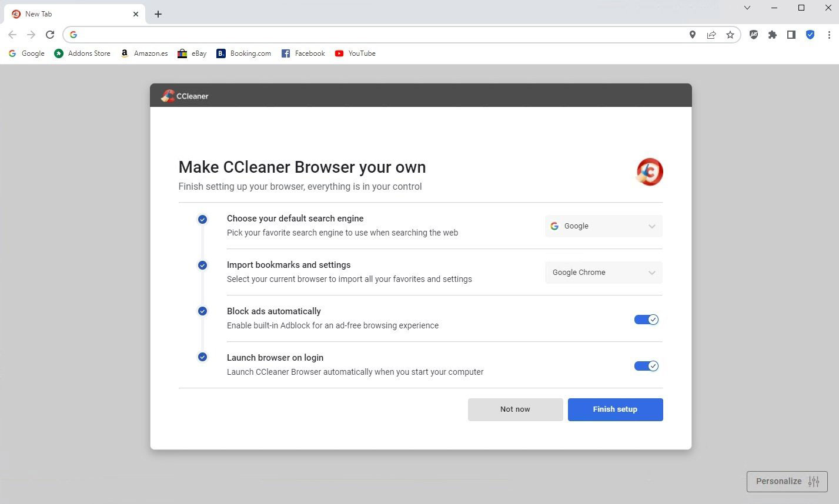This screenshot has width=839, height=504.
Task: Bookmark this tab with the star icon
Action: pos(730,35)
